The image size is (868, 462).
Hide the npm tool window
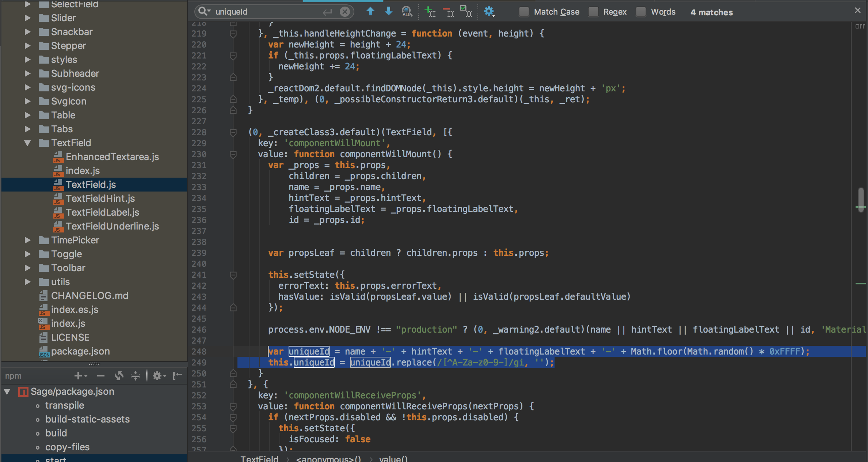point(177,376)
